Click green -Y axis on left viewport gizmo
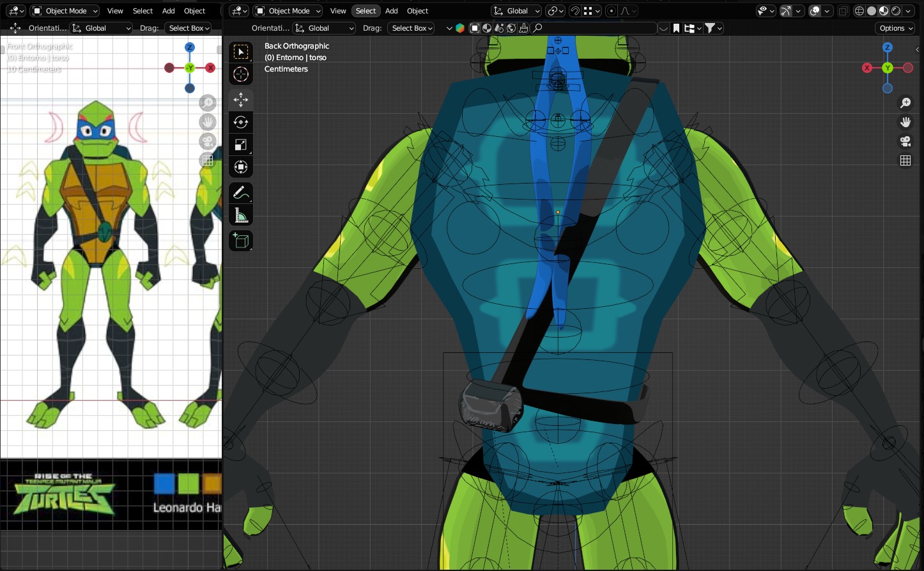This screenshot has height=571, width=924. point(190,68)
